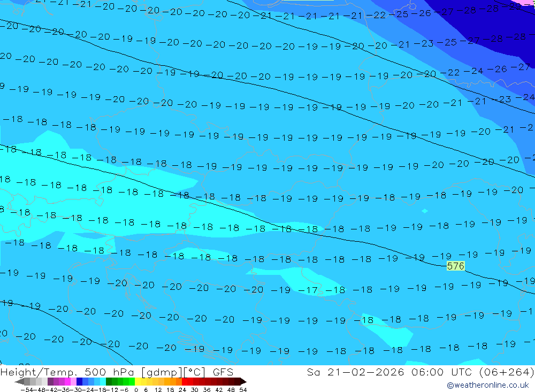535x392 pixels.
Task: Click the 'Sa' weekday abbreviation
Action: tap(313, 372)
